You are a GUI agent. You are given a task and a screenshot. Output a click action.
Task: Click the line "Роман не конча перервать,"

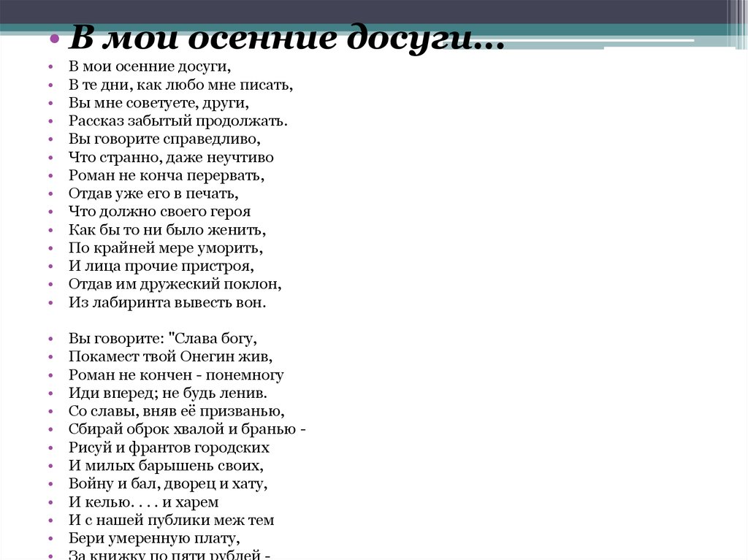[166, 175]
